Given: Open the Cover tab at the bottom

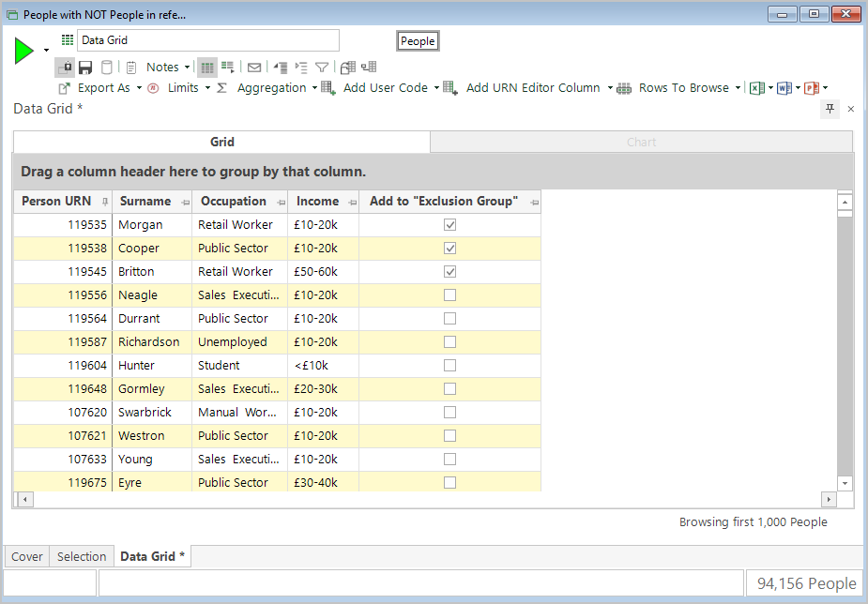Looking at the screenshot, I should pyautogui.click(x=27, y=556).
